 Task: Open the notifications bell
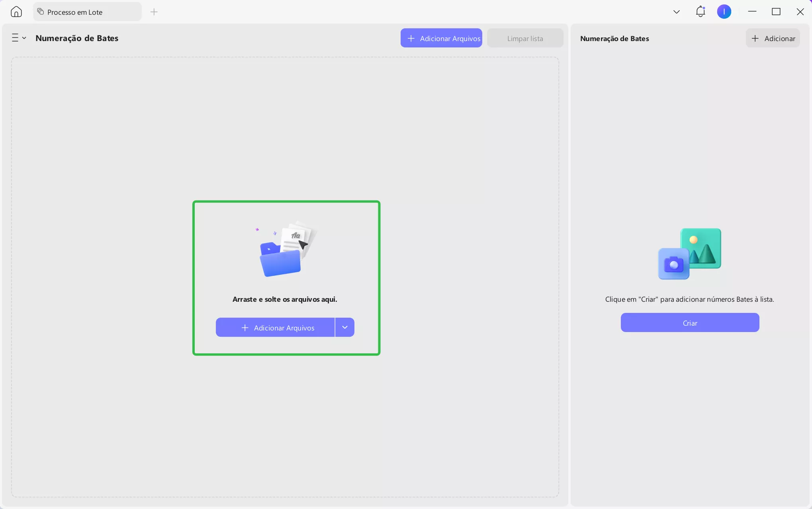point(700,12)
